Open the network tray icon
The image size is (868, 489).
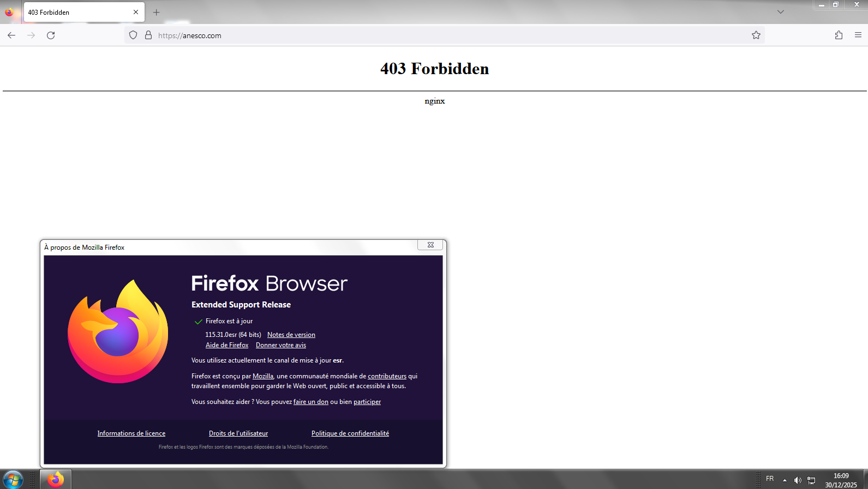[811, 480]
